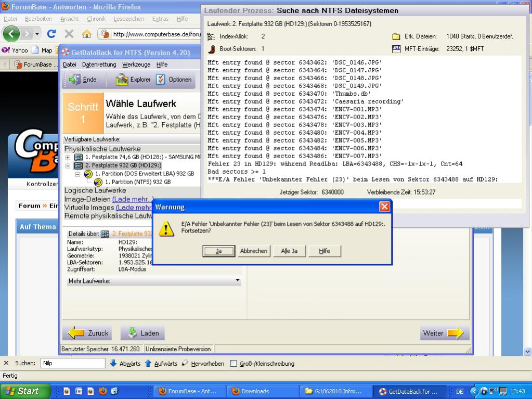
Task: Select log line 'Thumbs.db'
Action: tap(290, 94)
